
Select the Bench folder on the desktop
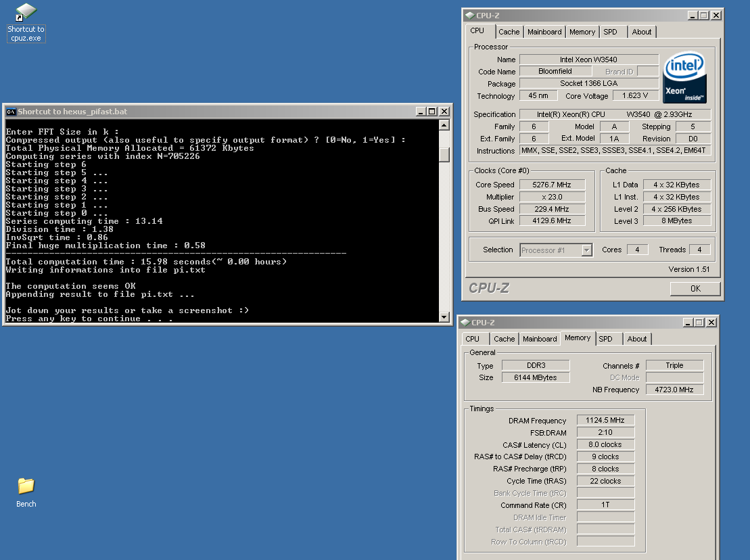(26, 492)
